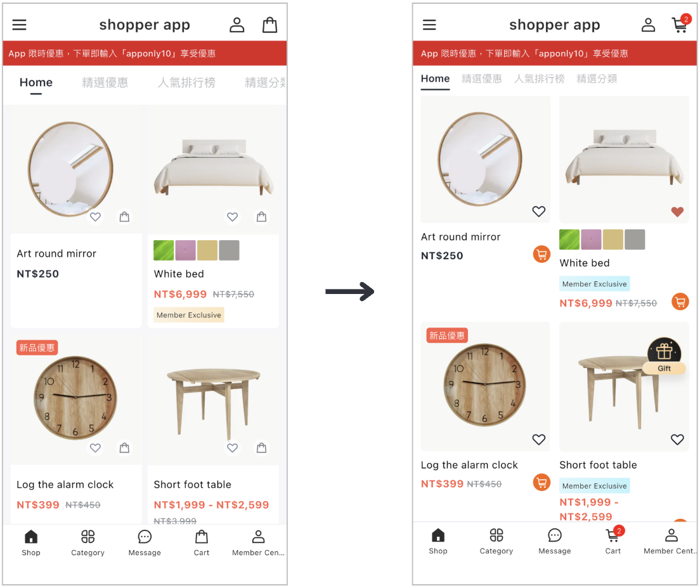700x588 pixels.
Task: Favorite Art round mirror in the right app
Action: (539, 211)
